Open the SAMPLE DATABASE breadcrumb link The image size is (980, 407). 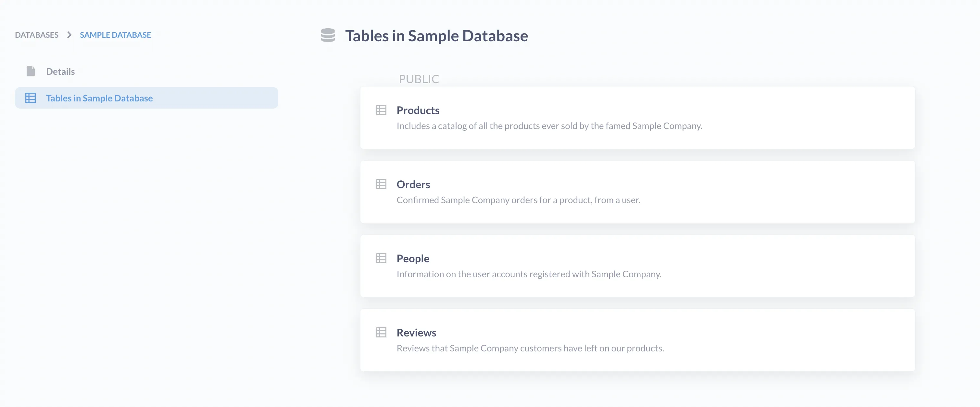click(x=115, y=35)
